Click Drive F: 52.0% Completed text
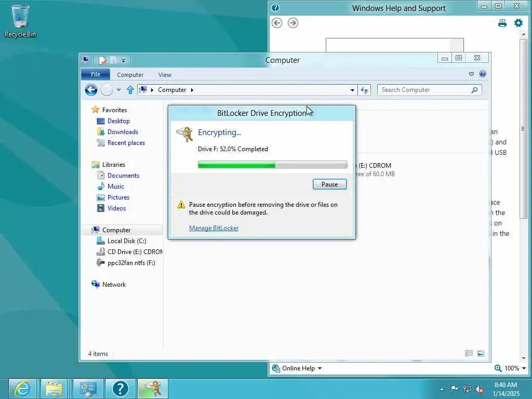The image size is (532, 399). coord(233,149)
